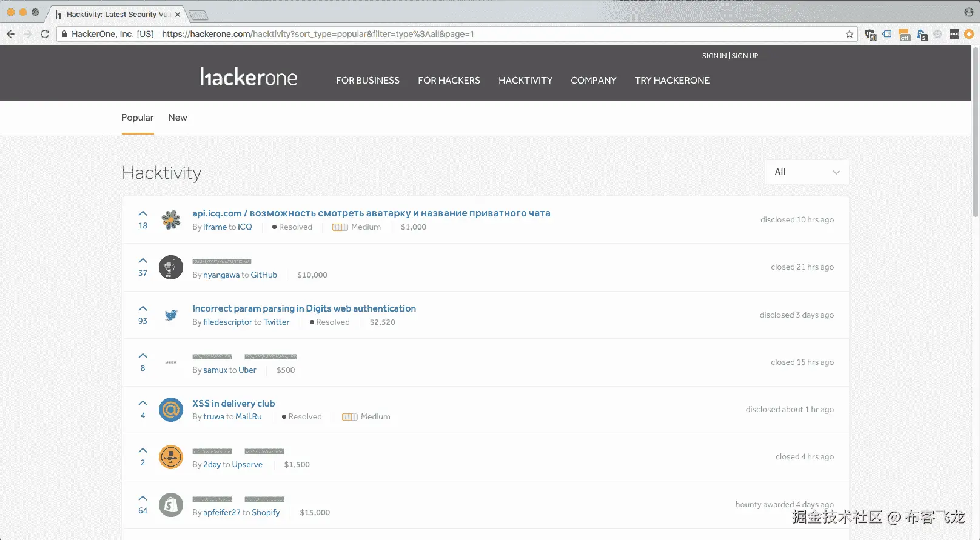The height and width of the screenshot is (540, 980).
Task: View 2day's hacker profile
Action: click(x=212, y=465)
